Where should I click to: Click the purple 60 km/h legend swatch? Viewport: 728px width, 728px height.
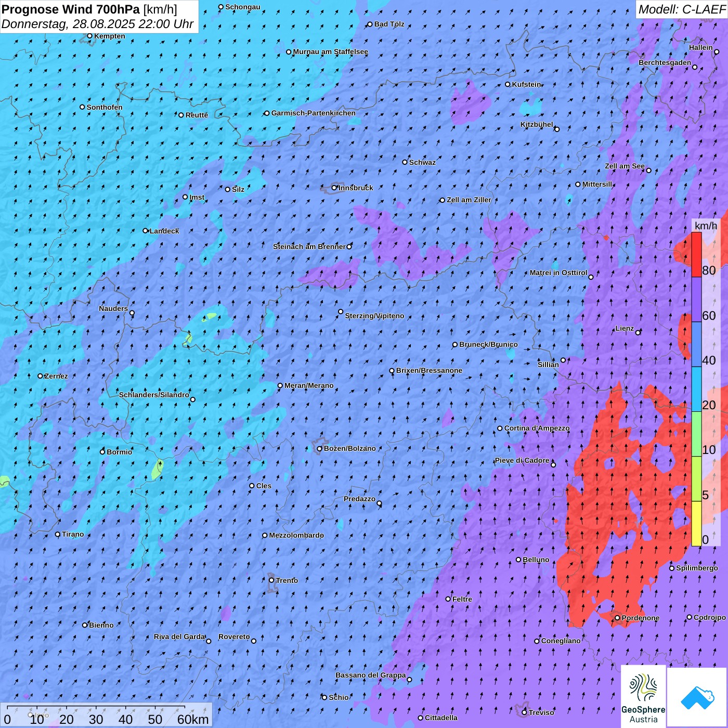[x=697, y=300]
